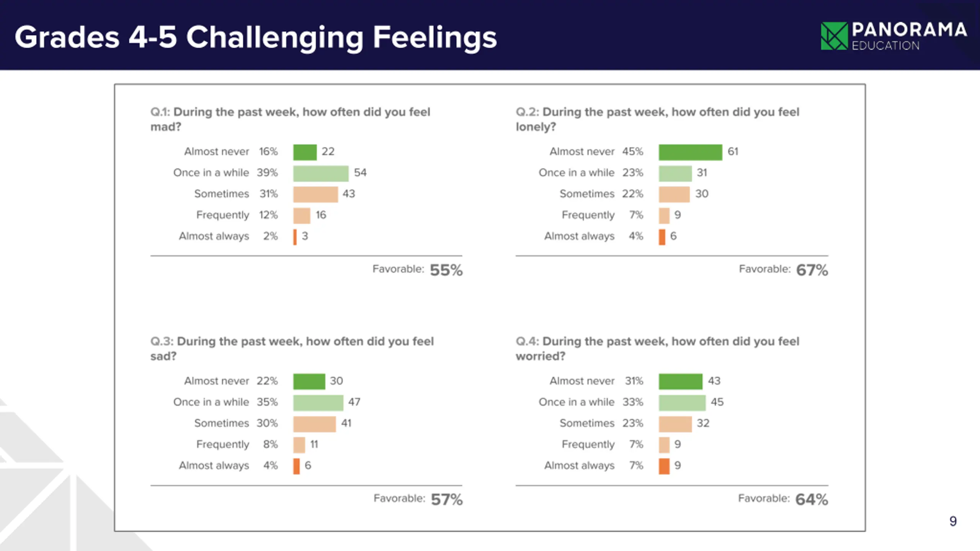The width and height of the screenshot is (980, 551).
Task: Click the Once in a while bar for worried
Action: click(682, 403)
